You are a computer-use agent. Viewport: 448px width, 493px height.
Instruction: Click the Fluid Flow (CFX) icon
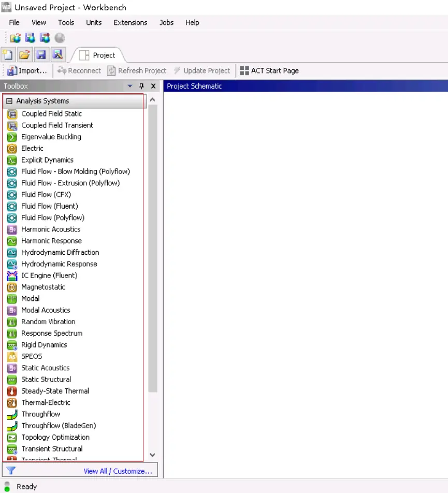tap(12, 195)
